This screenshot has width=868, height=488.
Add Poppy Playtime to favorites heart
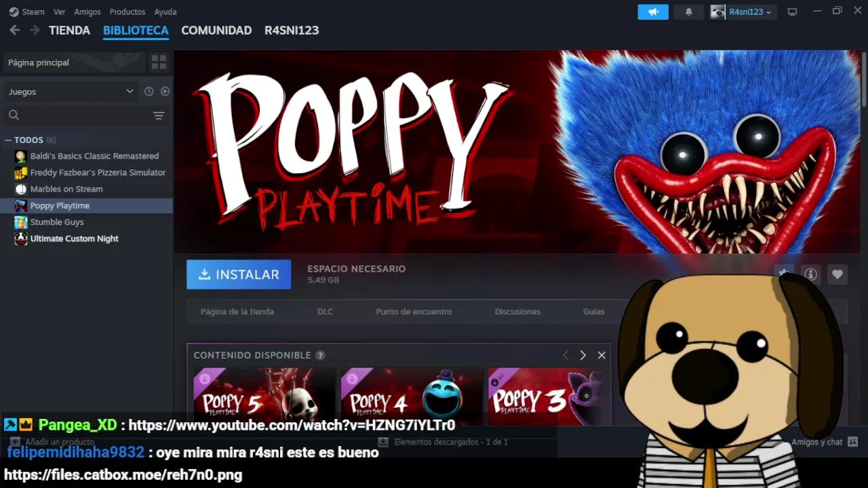pyautogui.click(x=837, y=274)
